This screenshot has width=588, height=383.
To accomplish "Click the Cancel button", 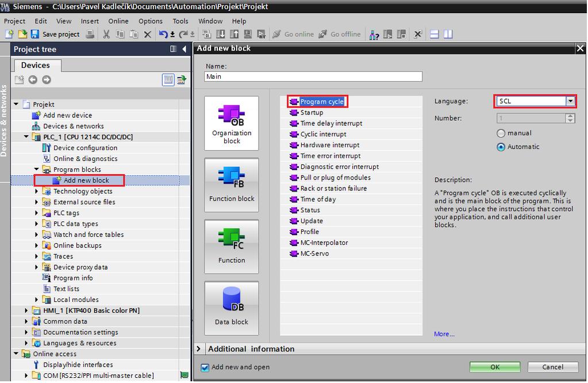I will click(553, 367).
